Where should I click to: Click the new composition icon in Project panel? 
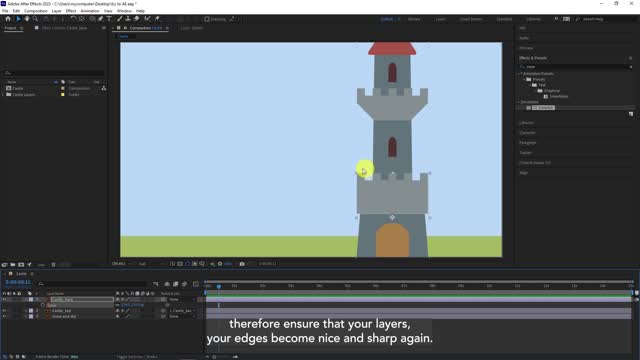[x=21, y=264]
